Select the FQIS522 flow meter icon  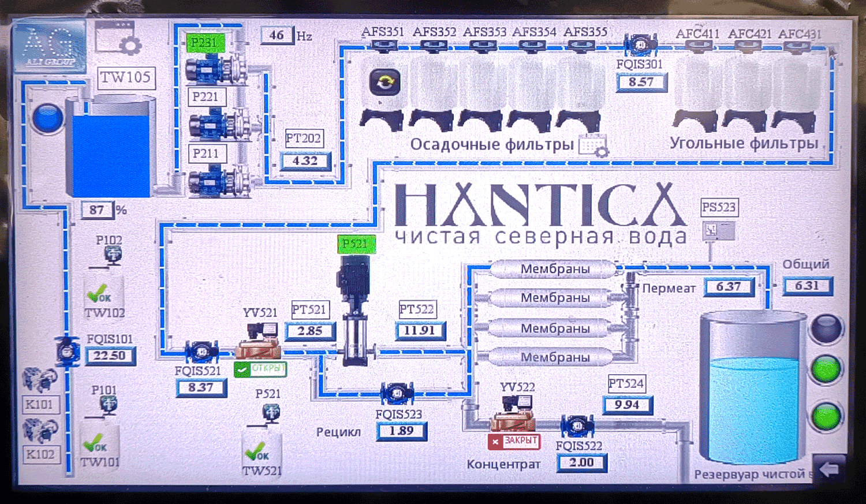pyautogui.click(x=577, y=426)
